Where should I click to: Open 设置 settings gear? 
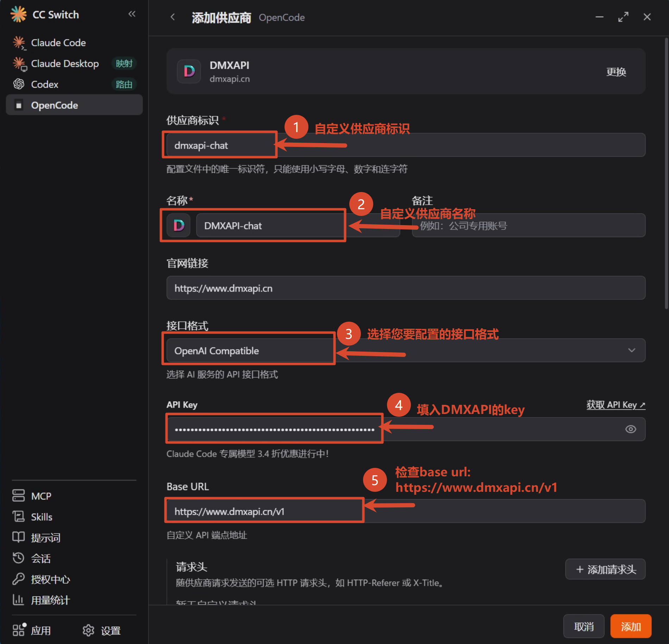click(x=101, y=630)
